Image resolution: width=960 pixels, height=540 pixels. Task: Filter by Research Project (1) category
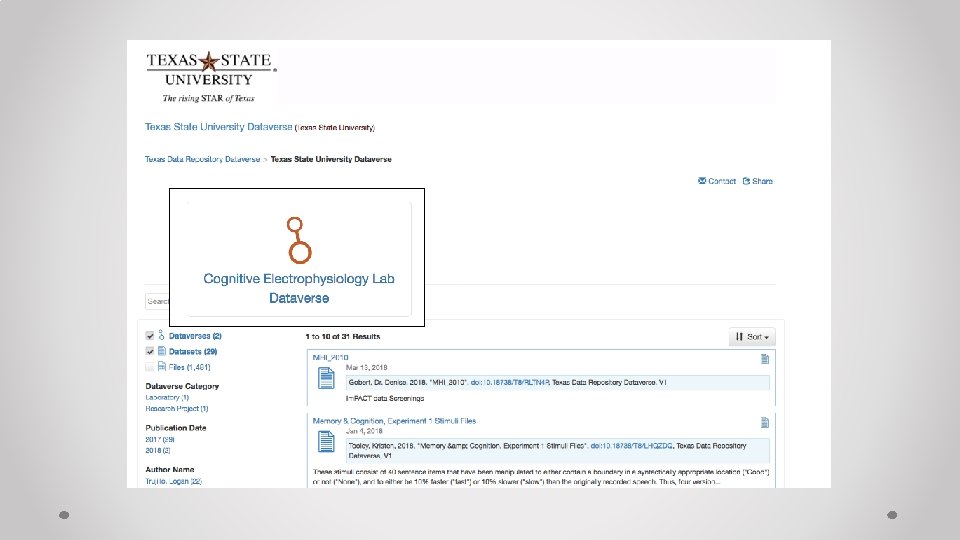pyautogui.click(x=176, y=408)
